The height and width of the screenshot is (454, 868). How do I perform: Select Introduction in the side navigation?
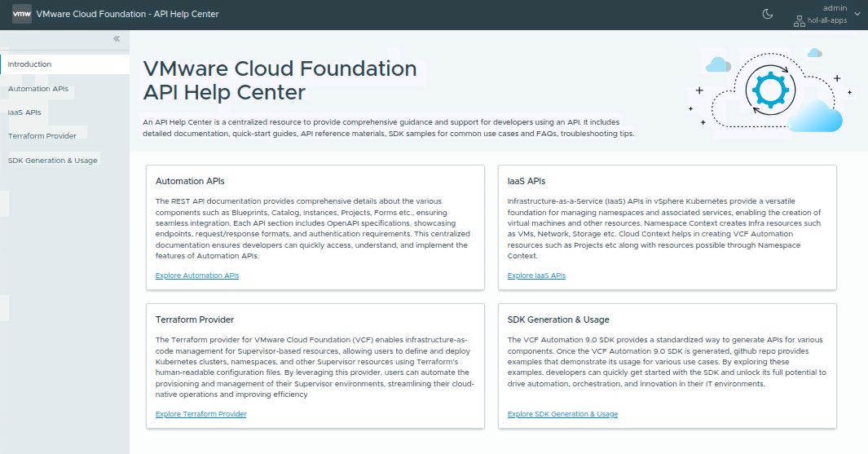point(64,64)
